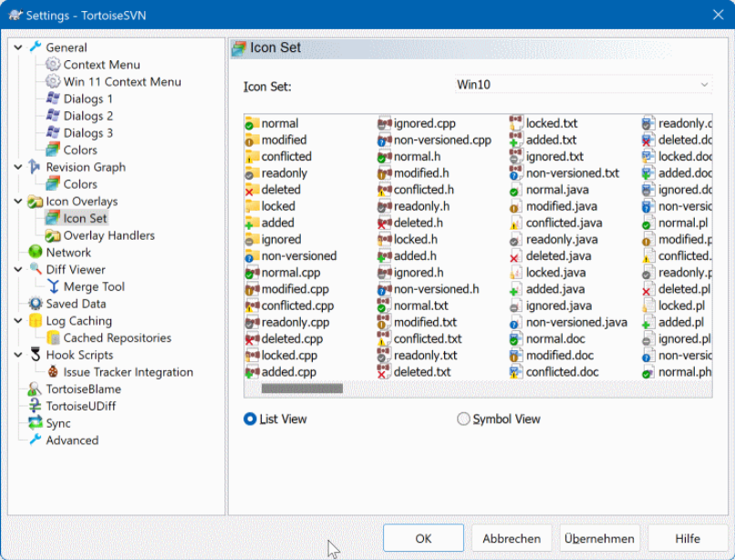The width and height of the screenshot is (735, 560).
Task: Collapse the Icon Overlays tree node
Action: pos(20,202)
